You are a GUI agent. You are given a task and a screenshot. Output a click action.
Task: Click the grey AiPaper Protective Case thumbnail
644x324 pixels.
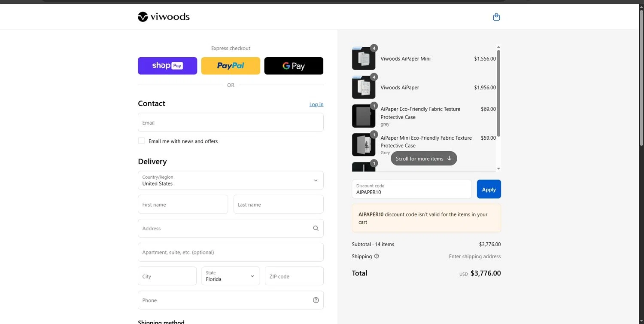[364, 116]
